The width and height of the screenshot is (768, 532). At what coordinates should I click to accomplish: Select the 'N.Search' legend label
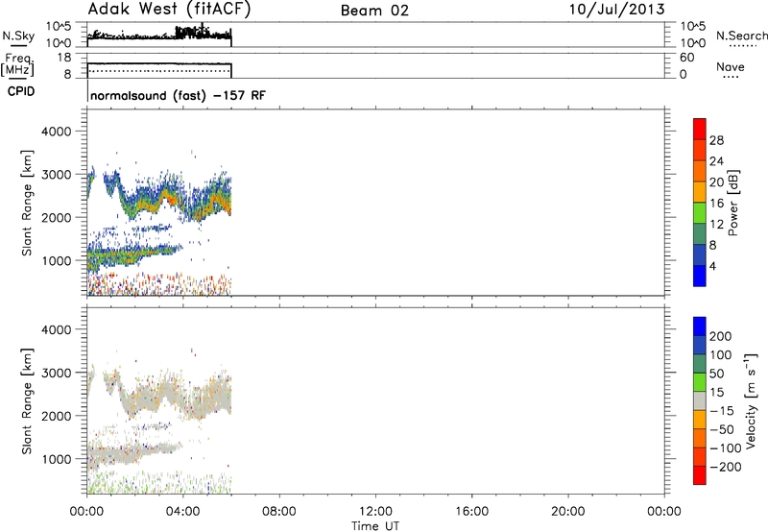tap(741, 36)
